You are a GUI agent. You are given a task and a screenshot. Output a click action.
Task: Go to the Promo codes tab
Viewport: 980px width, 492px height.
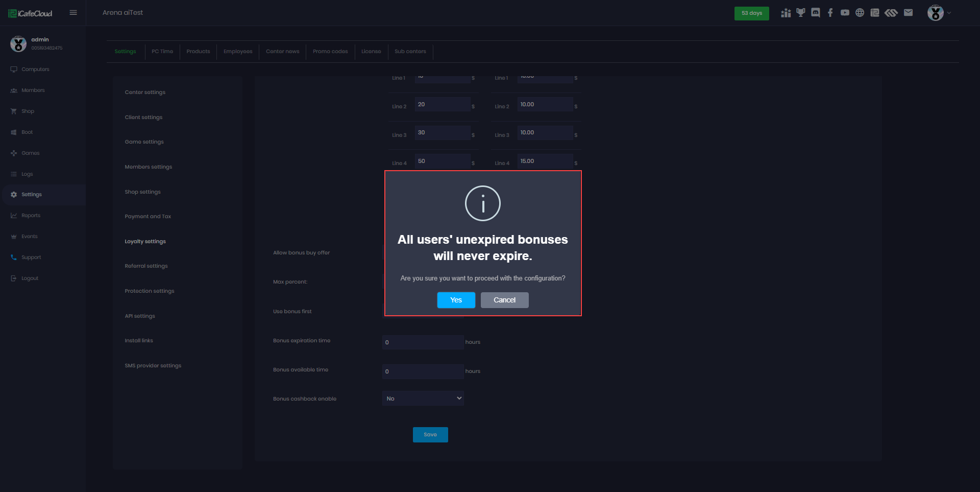(330, 52)
